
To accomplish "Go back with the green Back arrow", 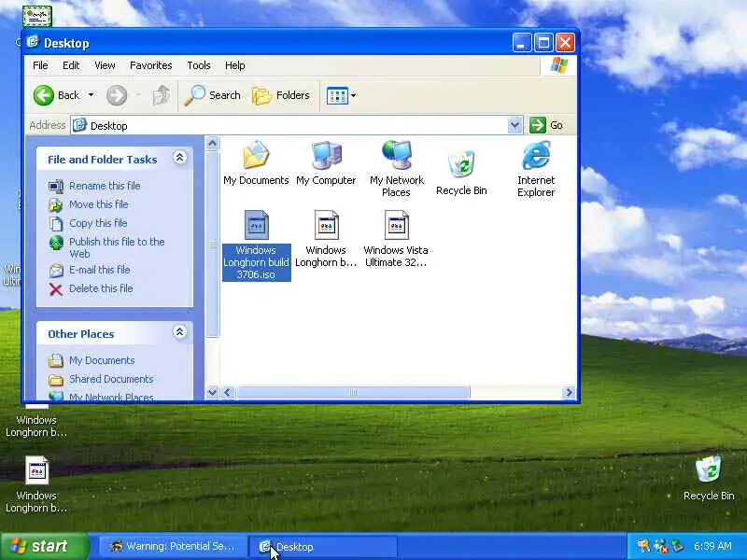I will [x=57, y=95].
